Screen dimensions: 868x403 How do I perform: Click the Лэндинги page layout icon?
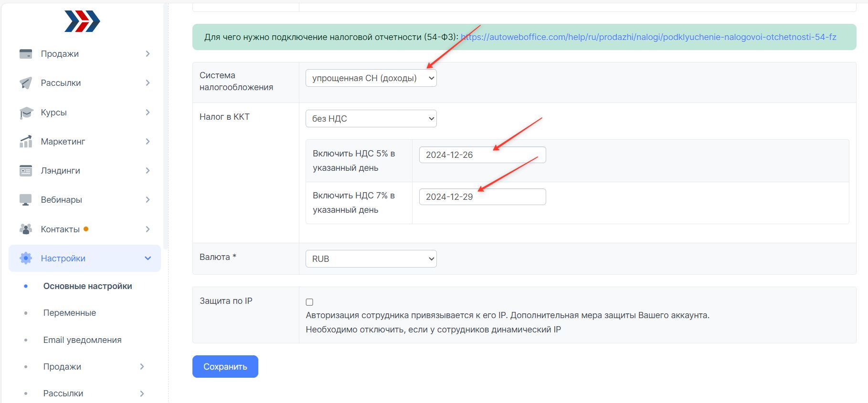(x=26, y=171)
